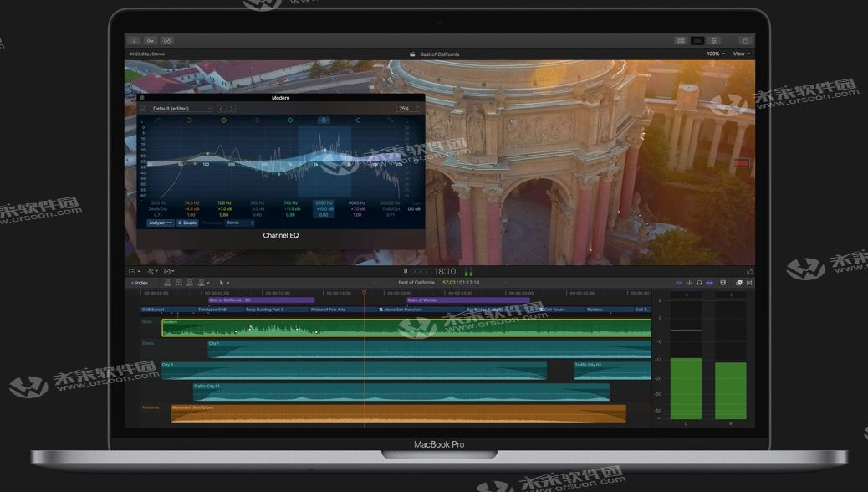Toggle audio skimming waveform icon

pos(689,283)
